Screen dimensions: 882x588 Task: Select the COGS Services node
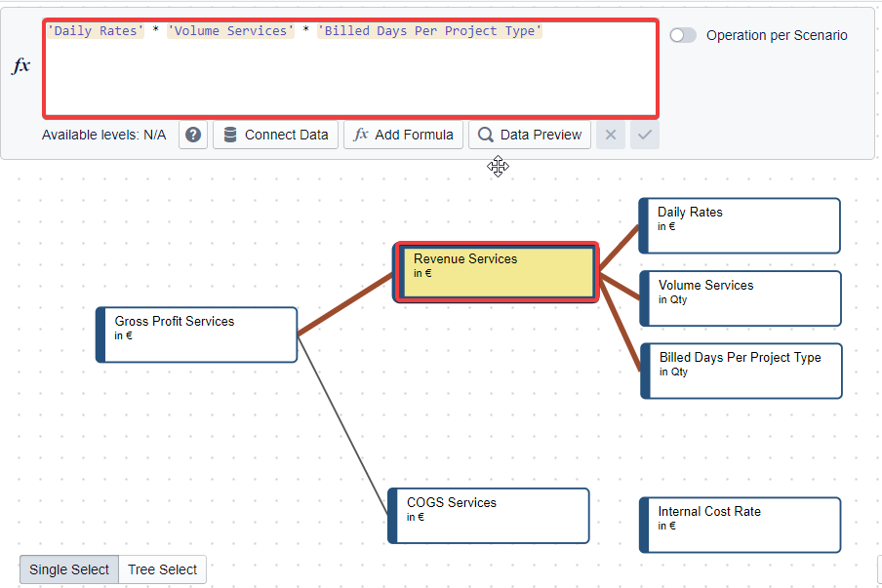coord(489,515)
